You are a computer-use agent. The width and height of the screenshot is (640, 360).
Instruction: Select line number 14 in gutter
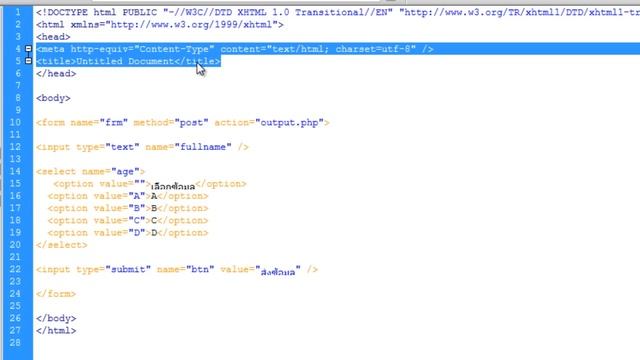tap(15, 171)
